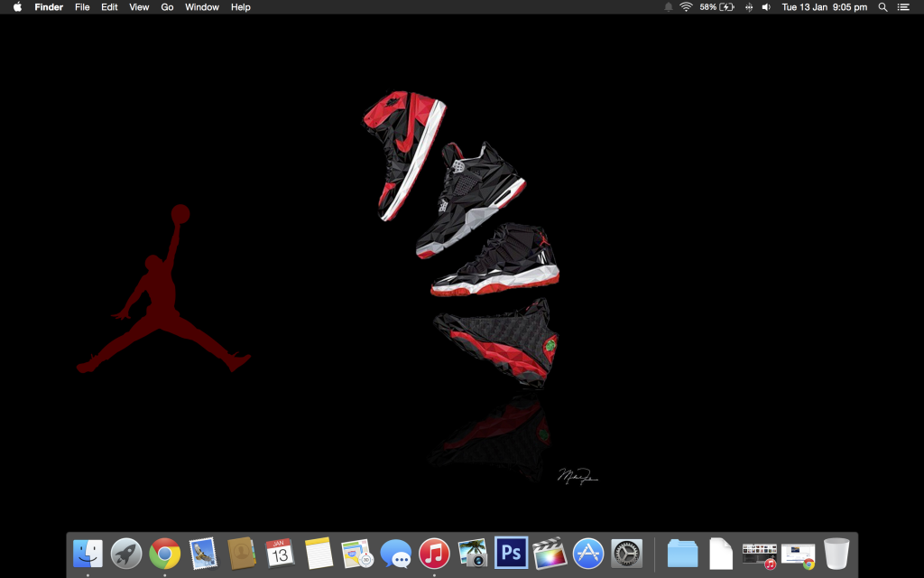The height and width of the screenshot is (578, 924).
Task: Open Google Chrome from the Dock
Action: 164,554
